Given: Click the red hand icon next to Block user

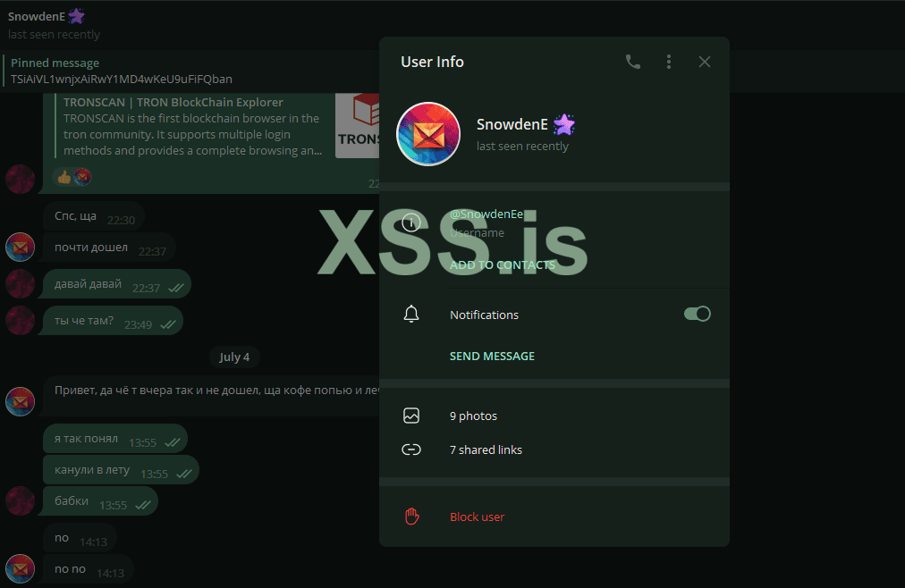Looking at the screenshot, I should point(411,517).
